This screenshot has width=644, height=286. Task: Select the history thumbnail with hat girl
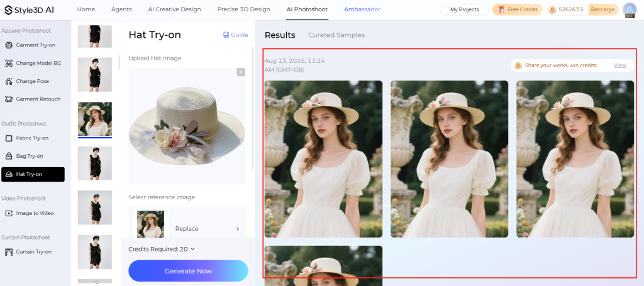pos(95,119)
